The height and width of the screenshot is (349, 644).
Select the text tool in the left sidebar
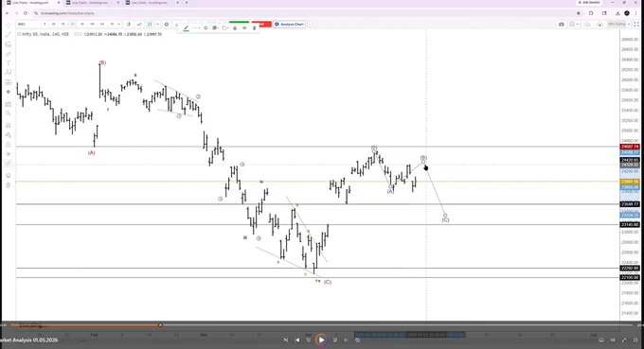pos(9,63)
